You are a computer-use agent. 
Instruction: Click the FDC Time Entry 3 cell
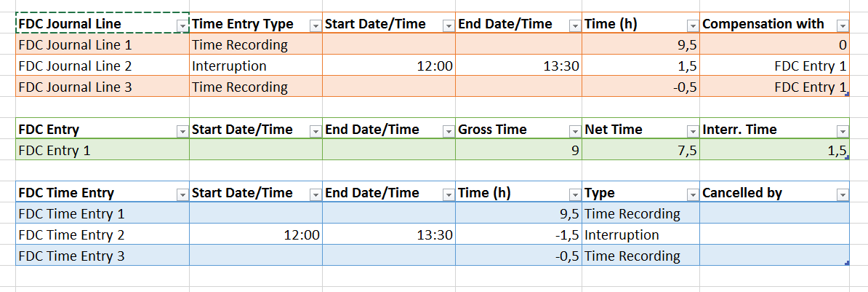tap(102, 256)
